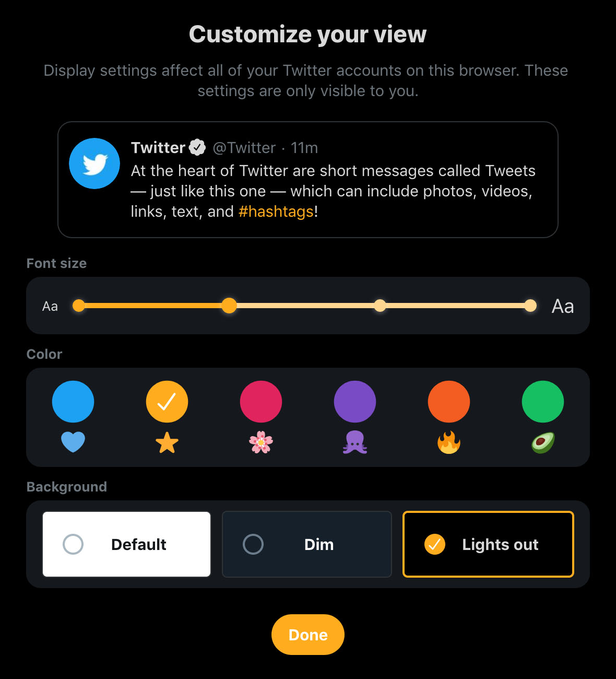Choose the green color swatch

[543, 402]
